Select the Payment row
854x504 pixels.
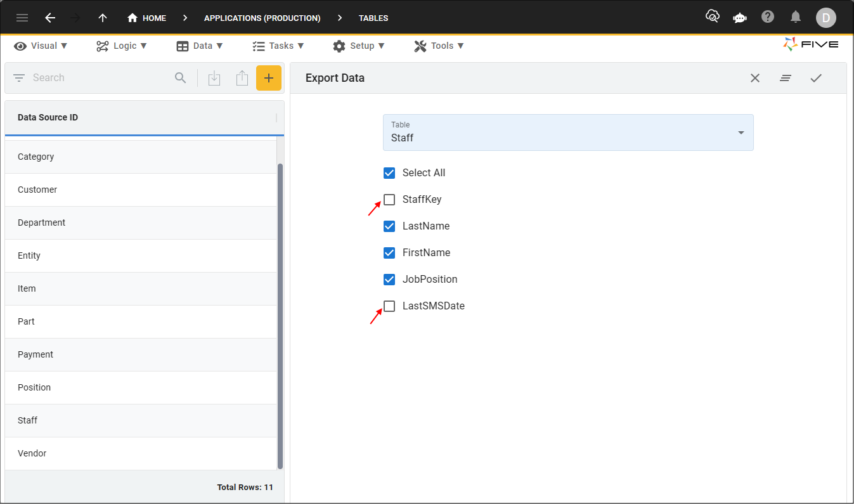click(x=141, y=354)
